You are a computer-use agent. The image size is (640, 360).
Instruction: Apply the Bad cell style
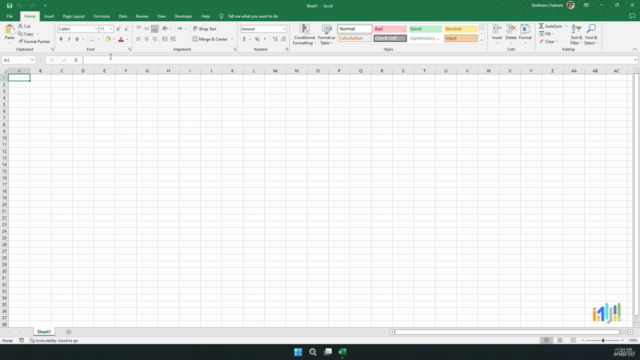point(390,29)
